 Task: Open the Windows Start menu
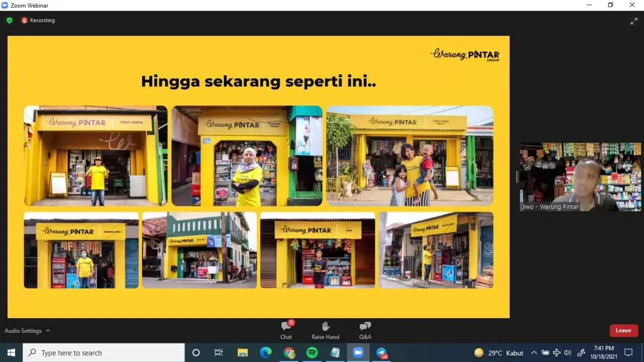[x=10, y=352]
